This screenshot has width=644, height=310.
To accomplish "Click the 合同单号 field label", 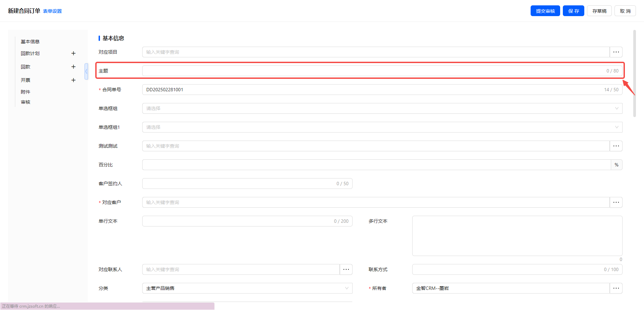I will click(112, 90).
